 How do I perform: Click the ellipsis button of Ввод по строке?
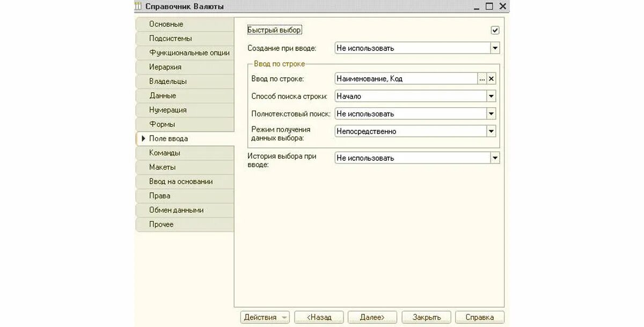[x=482, y=79]
